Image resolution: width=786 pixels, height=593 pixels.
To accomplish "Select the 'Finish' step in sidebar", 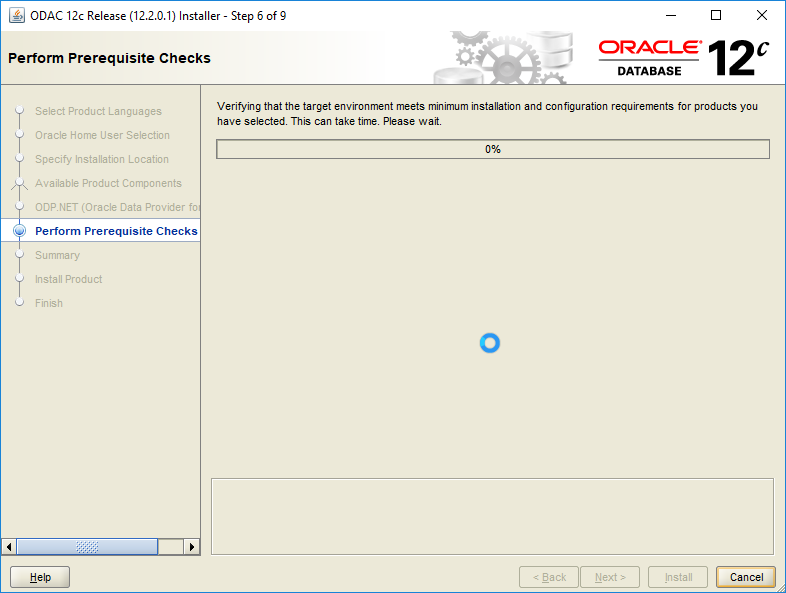I will click(x=49, y=303).
